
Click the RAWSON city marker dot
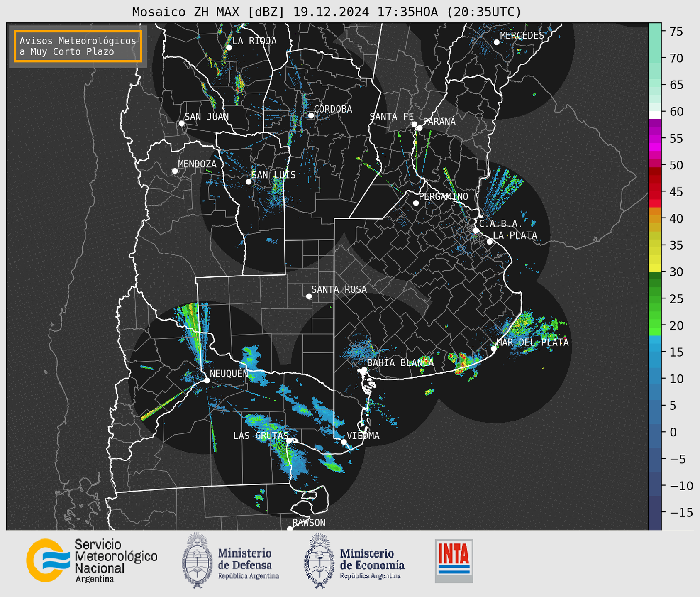click(x=290, y=529)
